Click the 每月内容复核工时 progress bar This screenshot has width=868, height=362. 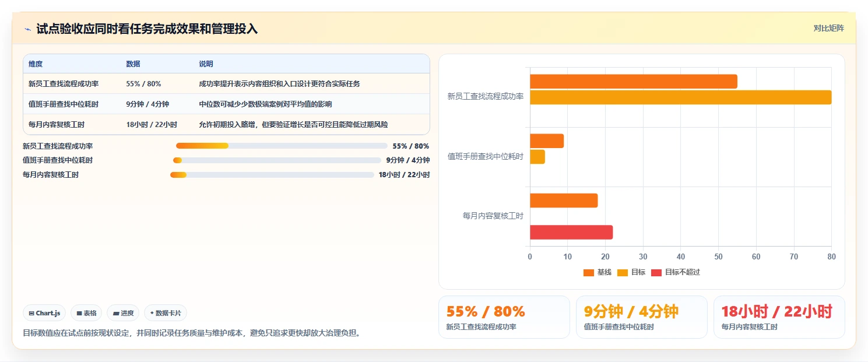tap(272, 175)
